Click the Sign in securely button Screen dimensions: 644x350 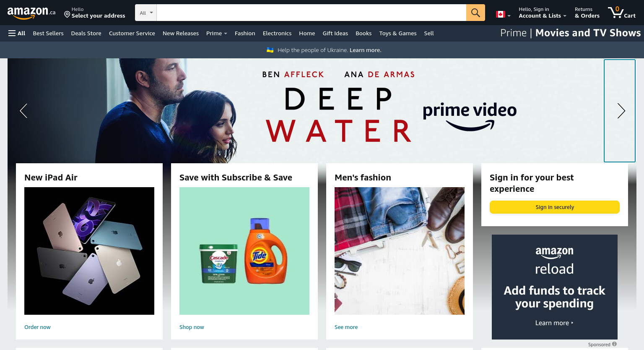click(555, 207)
